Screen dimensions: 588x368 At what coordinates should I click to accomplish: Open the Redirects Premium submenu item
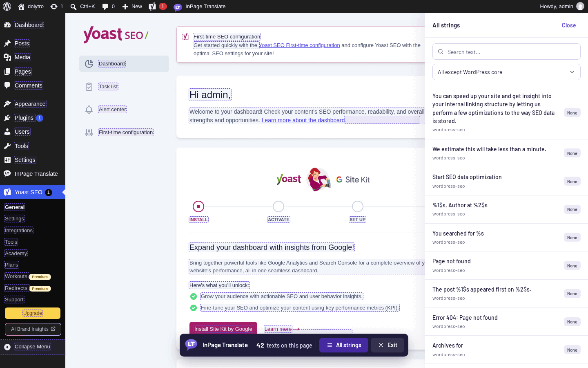tap(27, 288)
